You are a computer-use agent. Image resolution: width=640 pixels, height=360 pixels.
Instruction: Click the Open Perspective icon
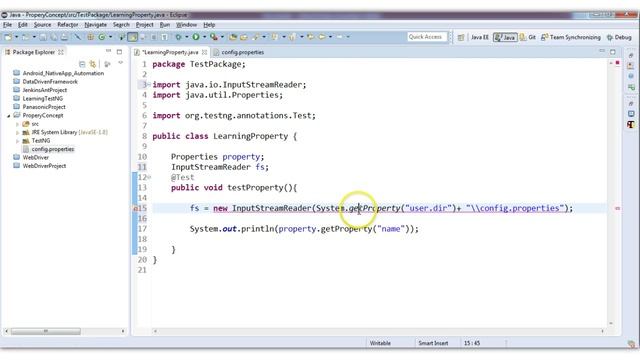pos(461,38)
